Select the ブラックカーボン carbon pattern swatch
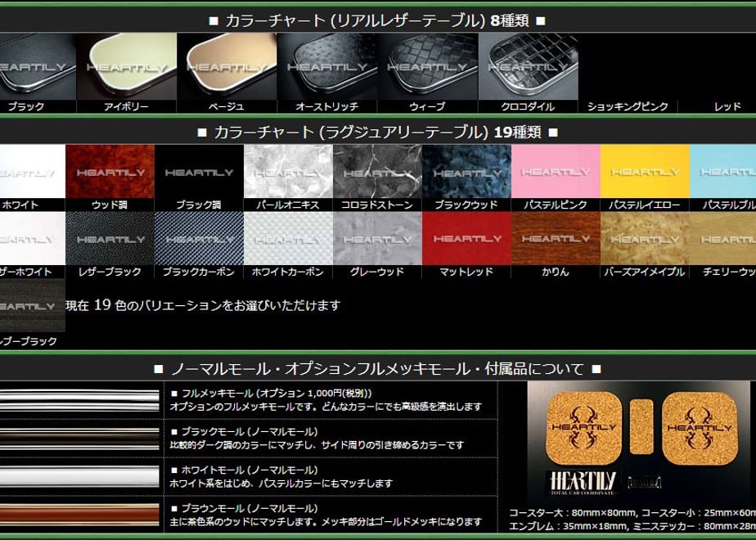Image resolution: width=756 pixels, height=540 pixels. point(199,239)
